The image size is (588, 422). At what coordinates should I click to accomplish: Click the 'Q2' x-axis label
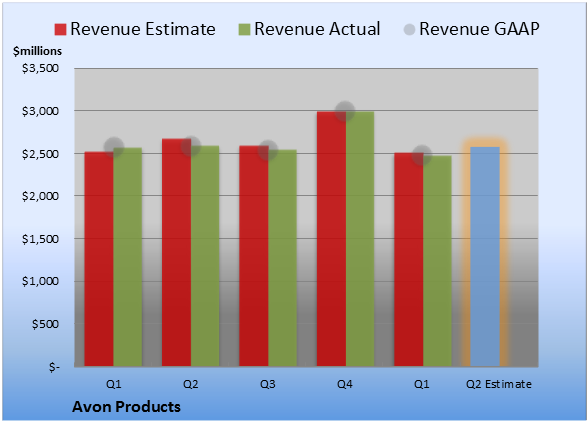pos(190,384)
